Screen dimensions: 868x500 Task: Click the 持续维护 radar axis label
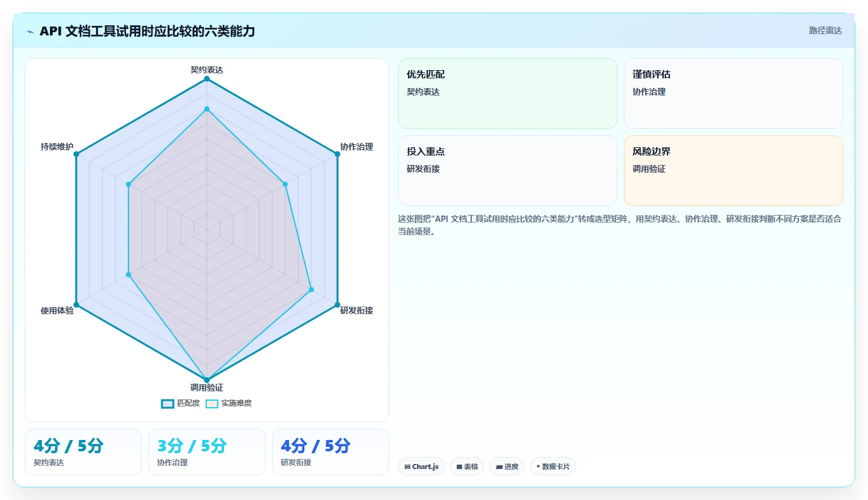coord(57,147)
